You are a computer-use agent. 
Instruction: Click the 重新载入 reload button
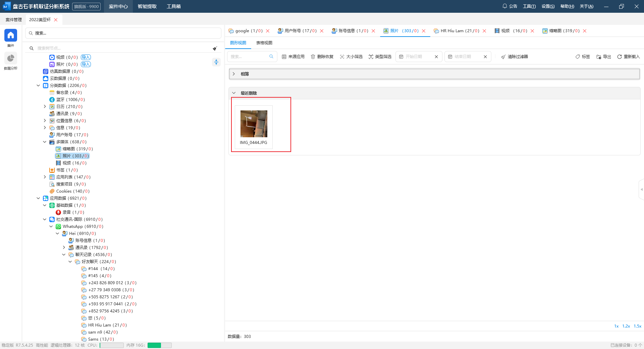628,57
